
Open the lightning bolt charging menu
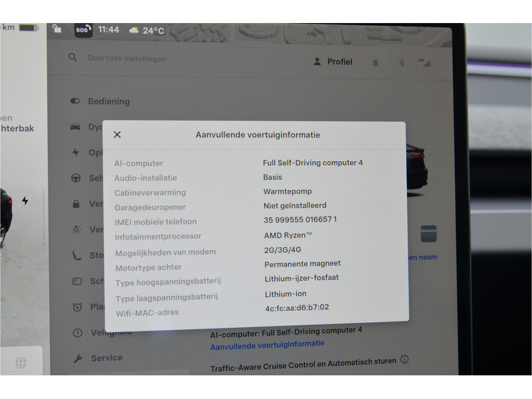pyautogui.click(x=76, y=153)
